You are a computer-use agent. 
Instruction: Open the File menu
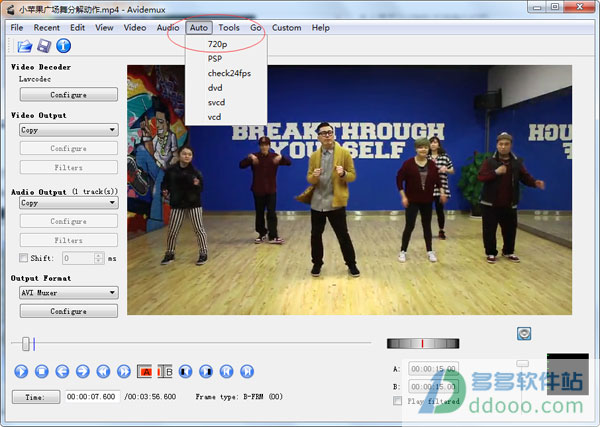tap(17, 28)
